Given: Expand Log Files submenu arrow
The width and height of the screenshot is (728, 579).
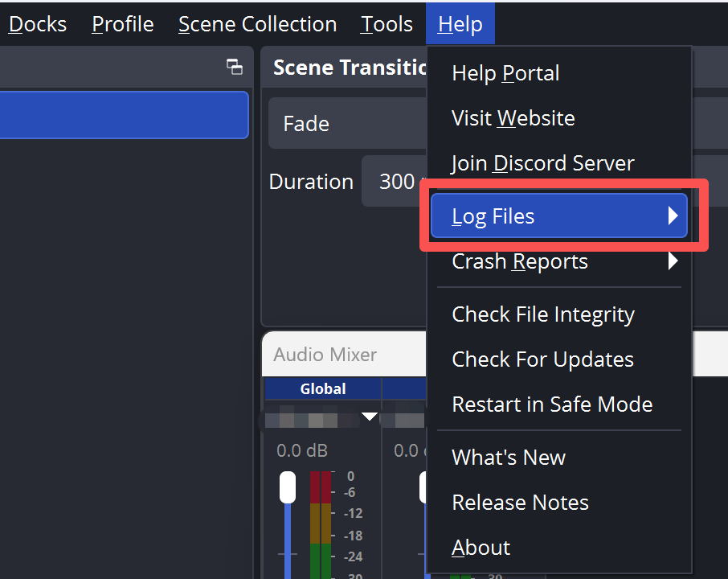Looking at the screenshot, I should click(673, 216).
